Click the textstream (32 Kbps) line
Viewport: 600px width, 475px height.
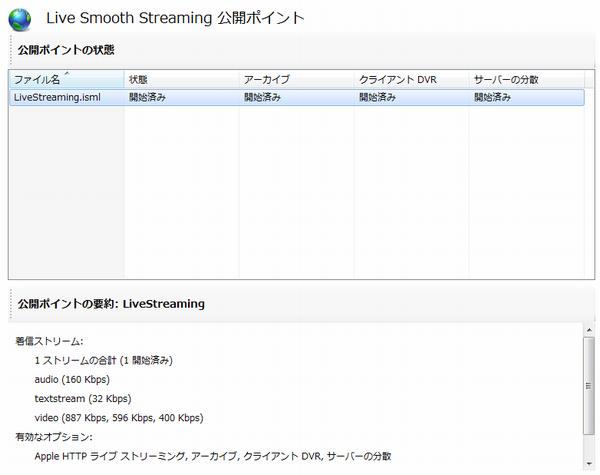pyautogui.click(x=83, y=398)
